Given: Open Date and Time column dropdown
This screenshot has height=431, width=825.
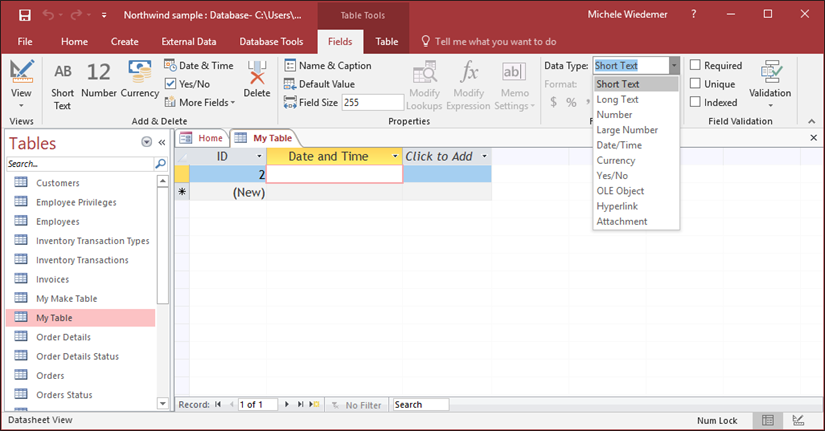Looking at the screenshot, I should [395, 156].
